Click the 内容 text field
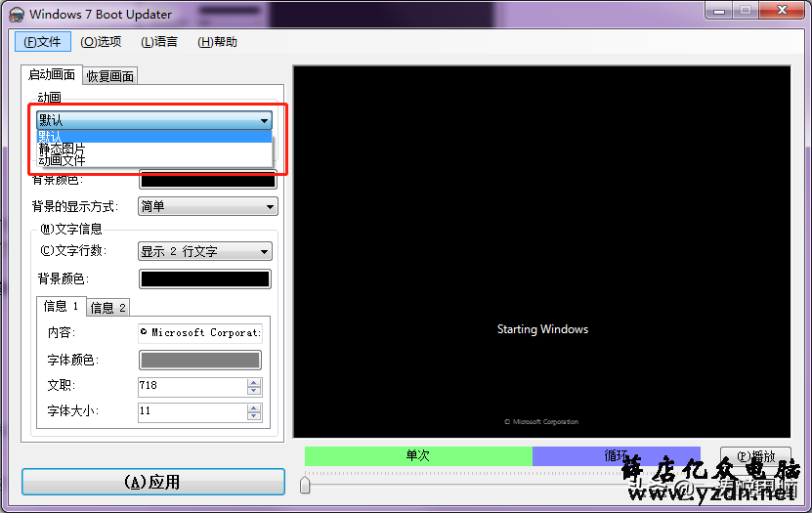Screen dimensions: 812x513 (200, 333)
